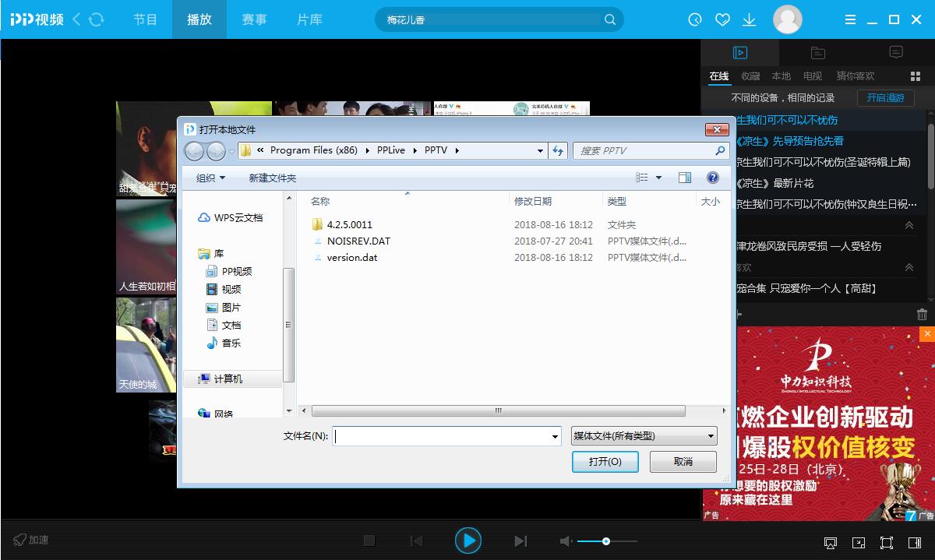Clear the playlist with the trash icon

pyautogui.click(x=923, y=314)
